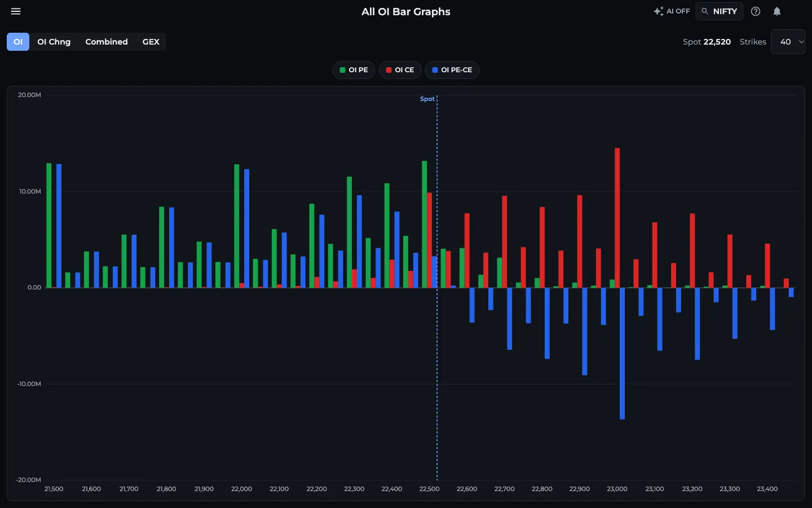Click the -10.00M y-axis label

[29, 384]
